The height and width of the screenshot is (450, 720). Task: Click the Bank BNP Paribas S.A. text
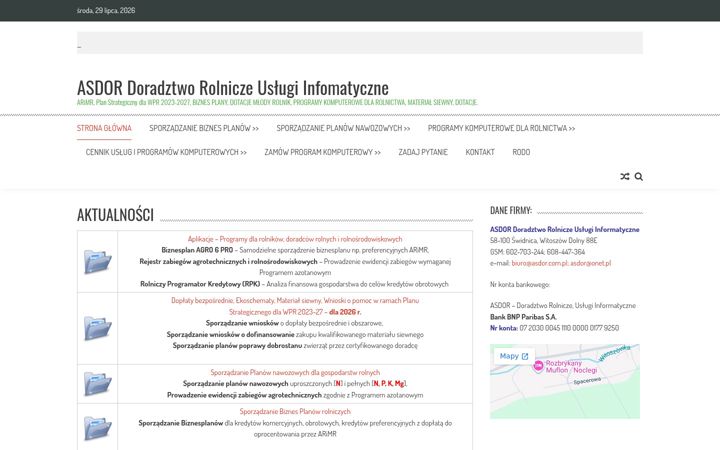(x=523, y=317)
